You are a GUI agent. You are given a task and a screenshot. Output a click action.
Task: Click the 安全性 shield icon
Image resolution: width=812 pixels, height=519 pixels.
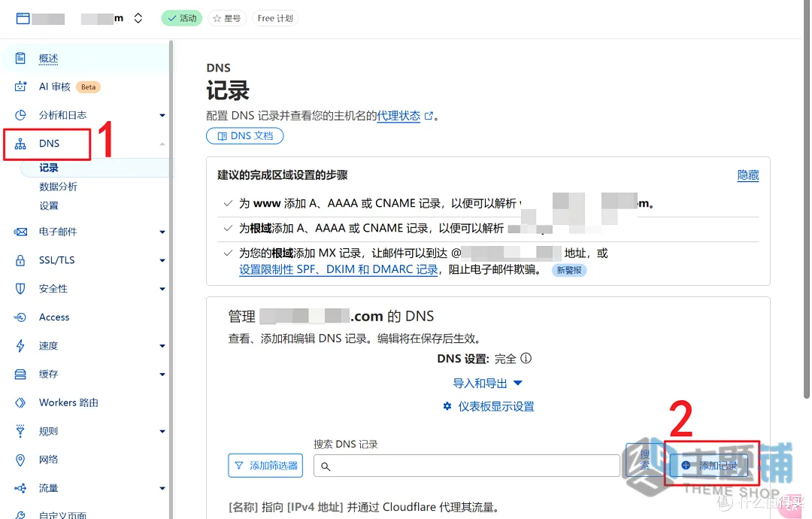[x=20, y=289]
